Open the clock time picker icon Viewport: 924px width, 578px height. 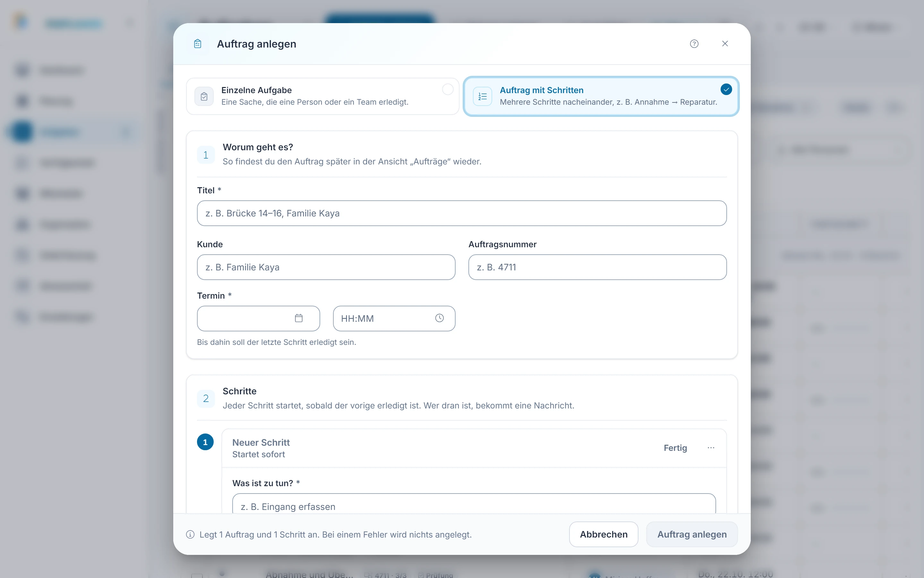(x=440, y=318)
